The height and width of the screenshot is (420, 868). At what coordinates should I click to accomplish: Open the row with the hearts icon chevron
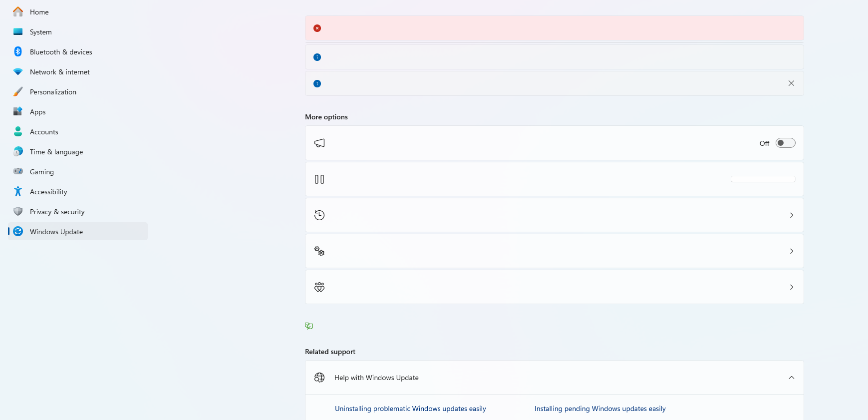coord(792,287)
